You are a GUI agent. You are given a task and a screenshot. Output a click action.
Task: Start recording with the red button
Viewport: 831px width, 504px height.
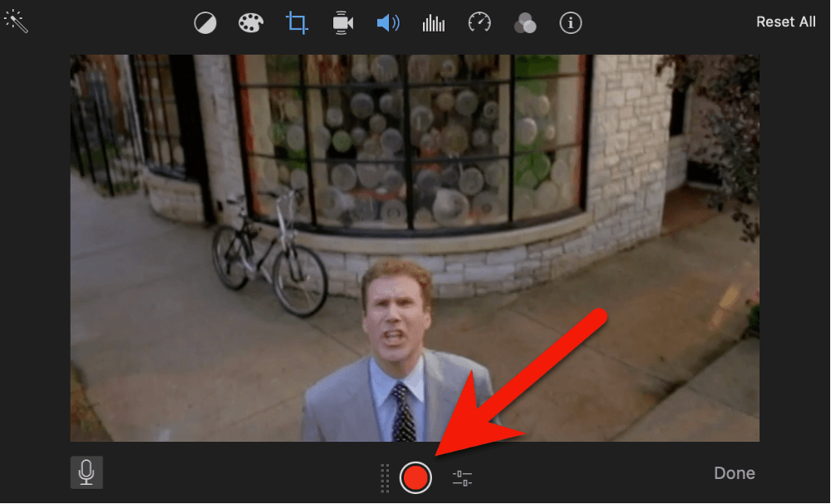coord(415,477)
